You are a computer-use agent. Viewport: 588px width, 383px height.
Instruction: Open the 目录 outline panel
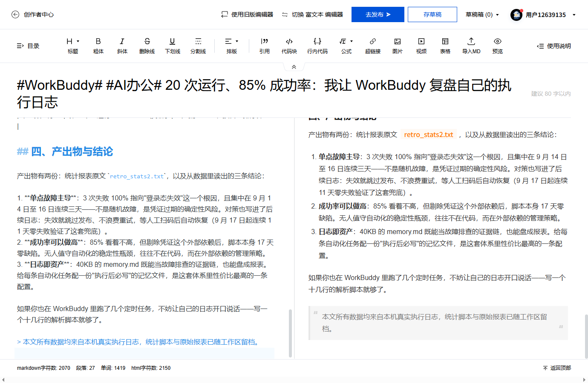point(28,46)
